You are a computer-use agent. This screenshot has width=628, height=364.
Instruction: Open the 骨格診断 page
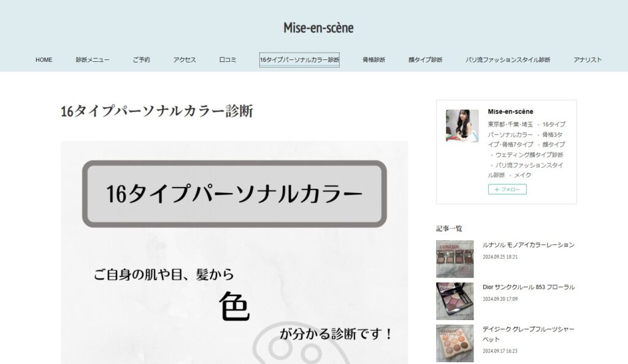click(x=373, y=60)
